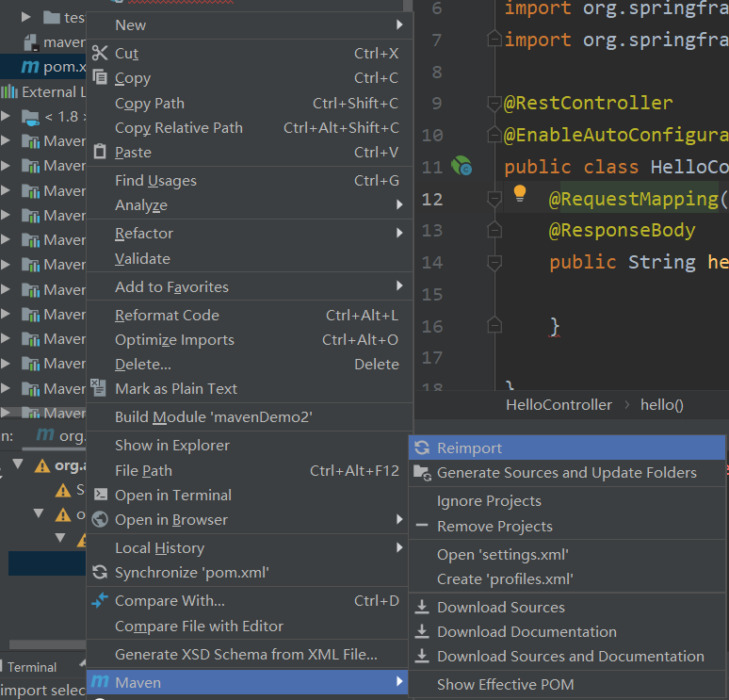Click the yellow intention lightbulb icon
Viewport: 729px width, 700px height.
[519, 194]
